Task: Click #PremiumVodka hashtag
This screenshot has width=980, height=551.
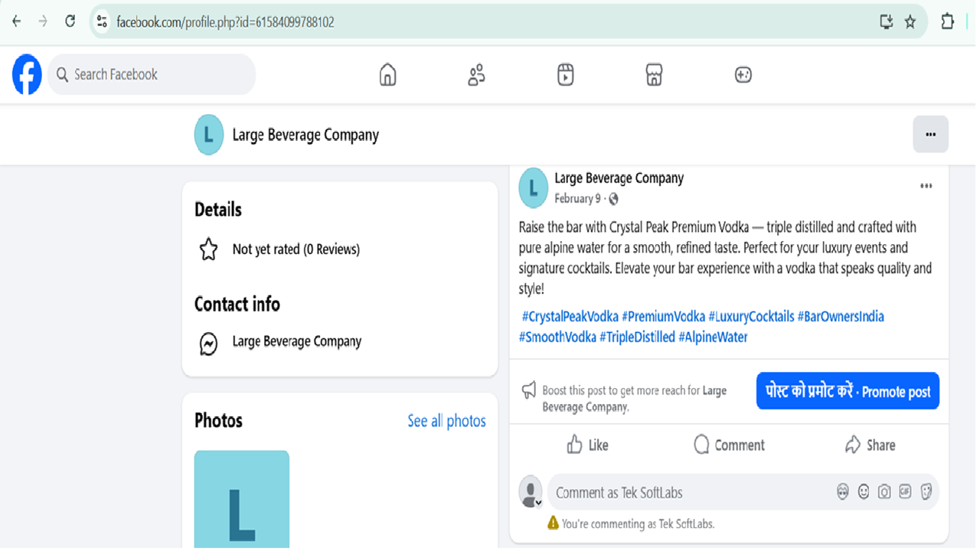Action: coord(663,316)
